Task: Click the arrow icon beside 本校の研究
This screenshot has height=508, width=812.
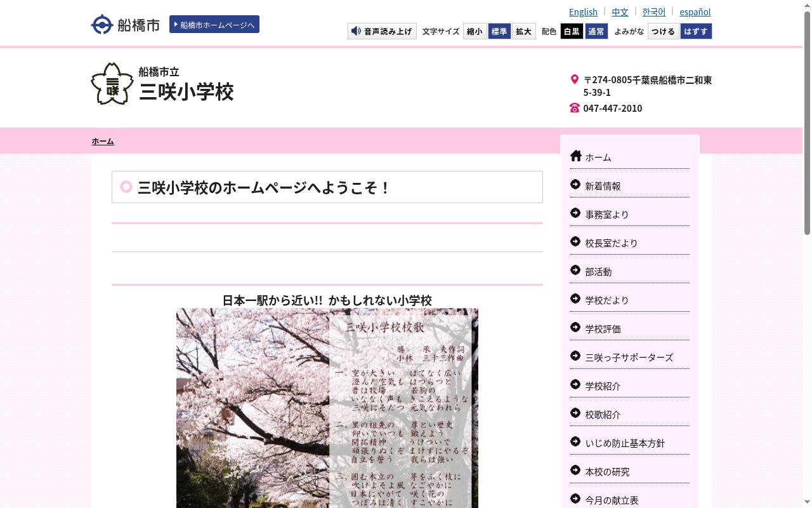Action: [x=575, y=470]
